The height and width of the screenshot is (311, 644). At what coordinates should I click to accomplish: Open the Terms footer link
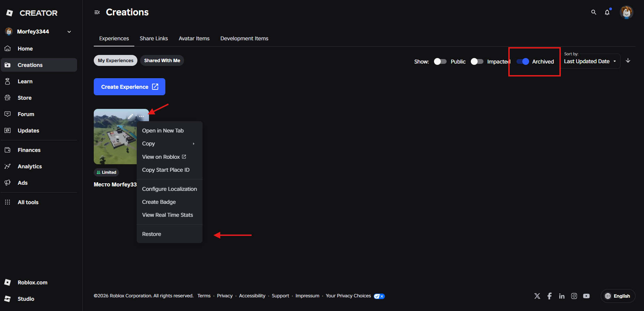[x=204, y=296]
